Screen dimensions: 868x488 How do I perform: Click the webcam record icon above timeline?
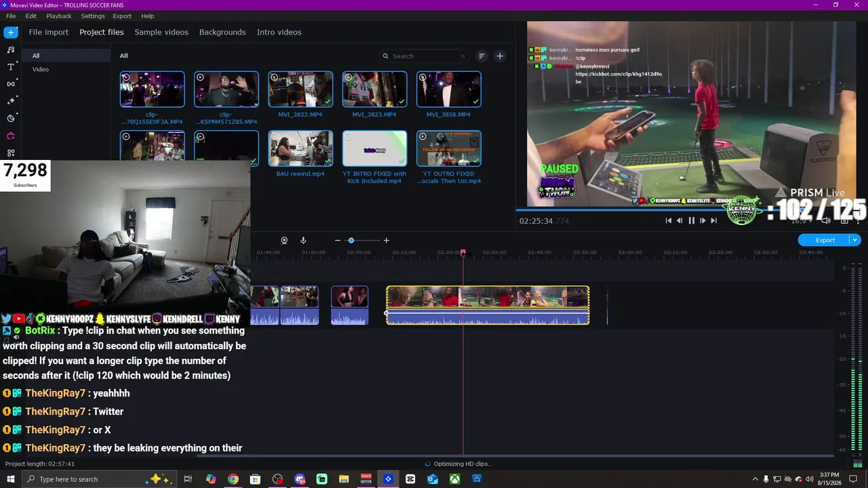click(x=284, y=240)
